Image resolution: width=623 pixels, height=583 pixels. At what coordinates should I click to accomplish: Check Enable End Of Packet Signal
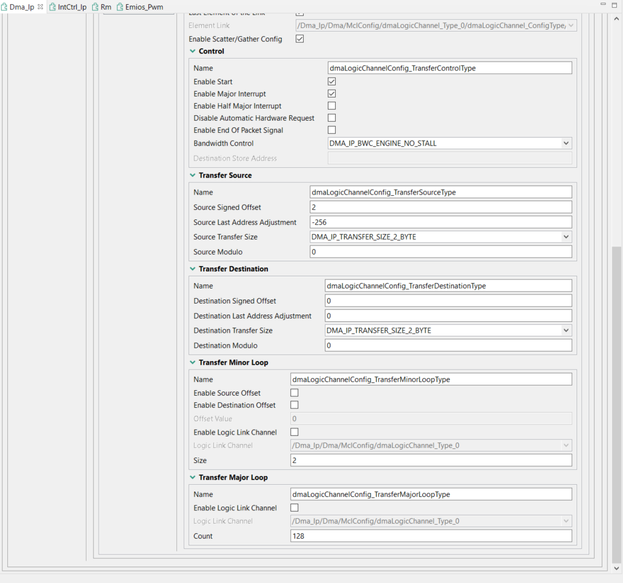332,130
